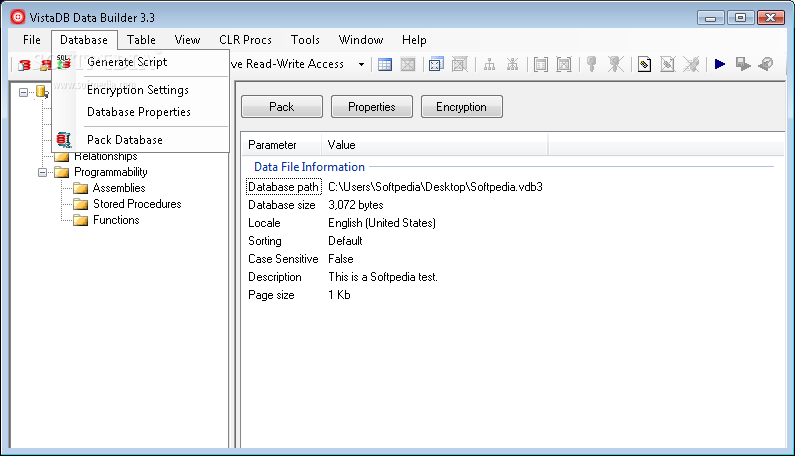Open the Window menu

click(361, 40)
